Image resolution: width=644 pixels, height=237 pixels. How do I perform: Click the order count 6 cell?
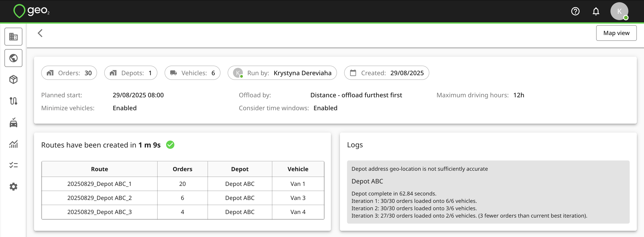[182, 198]
